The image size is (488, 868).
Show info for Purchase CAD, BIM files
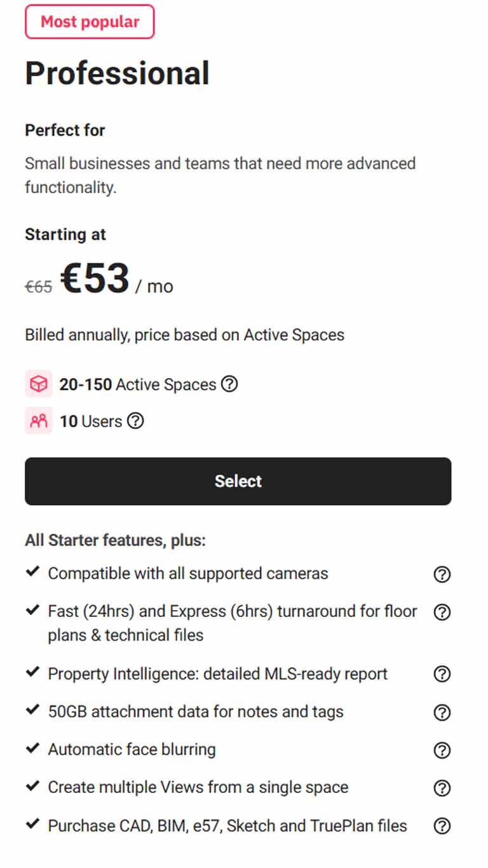pyautogui.click(x=442, y=826)
